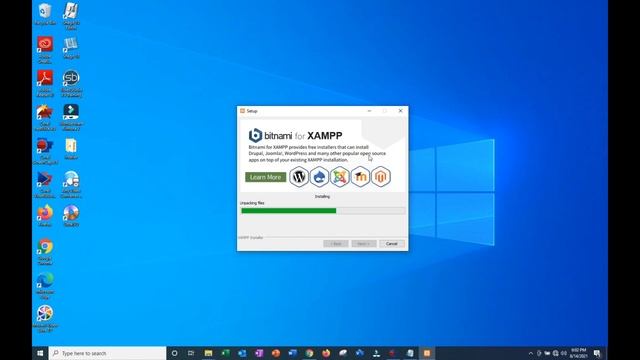This screenshot has height=360, width=640.
Task: Select the yellow folder desktop icon
Action: (71, 149)
